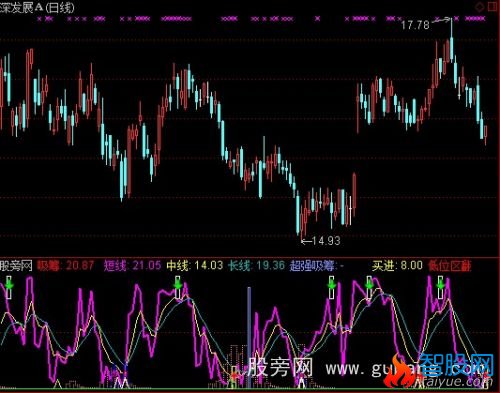This screenshot has width=500, height=393.
Task: Click the green buy arrow under 中线
Action: (x=178, y=285)
